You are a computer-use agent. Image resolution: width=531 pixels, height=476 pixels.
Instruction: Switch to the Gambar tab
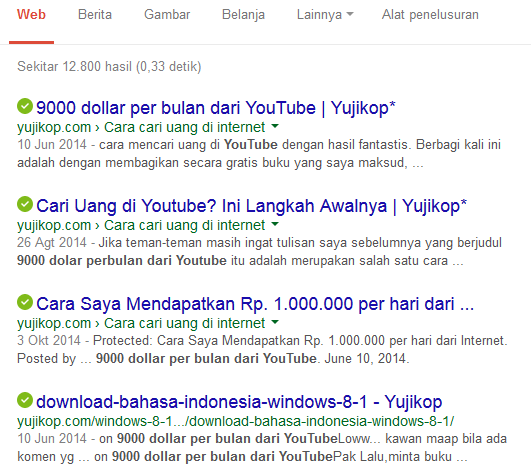167,15
